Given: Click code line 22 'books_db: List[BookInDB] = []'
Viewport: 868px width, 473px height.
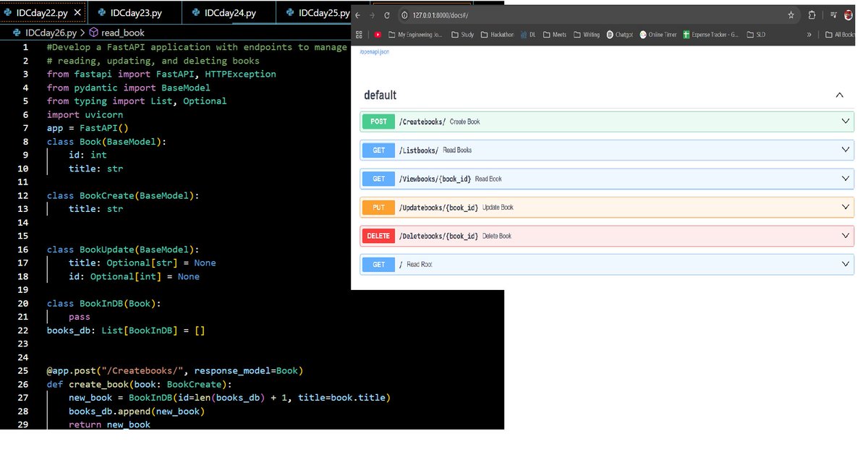Looking at the screenshot, I should point(126,331).
